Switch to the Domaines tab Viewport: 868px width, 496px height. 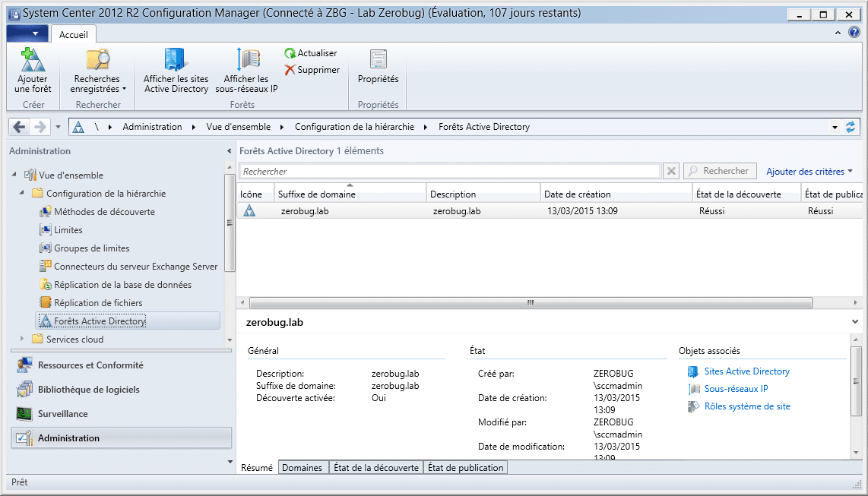click(x=302, y=468)
